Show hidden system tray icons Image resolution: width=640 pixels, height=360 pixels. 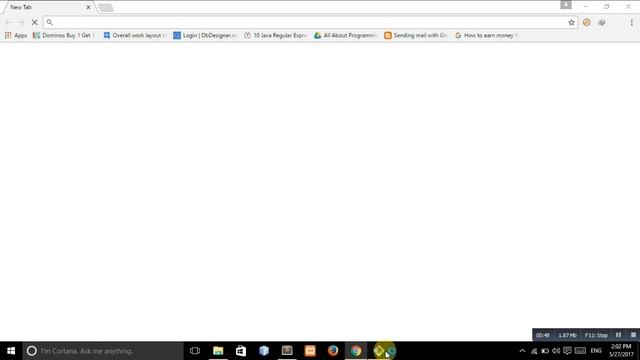pyautogui.click(x=522, y=351)
